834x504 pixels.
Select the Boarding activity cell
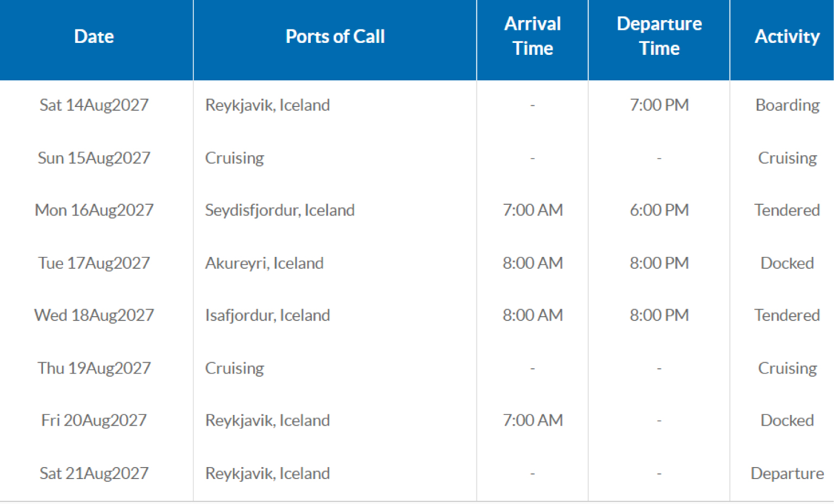point(787,105)
